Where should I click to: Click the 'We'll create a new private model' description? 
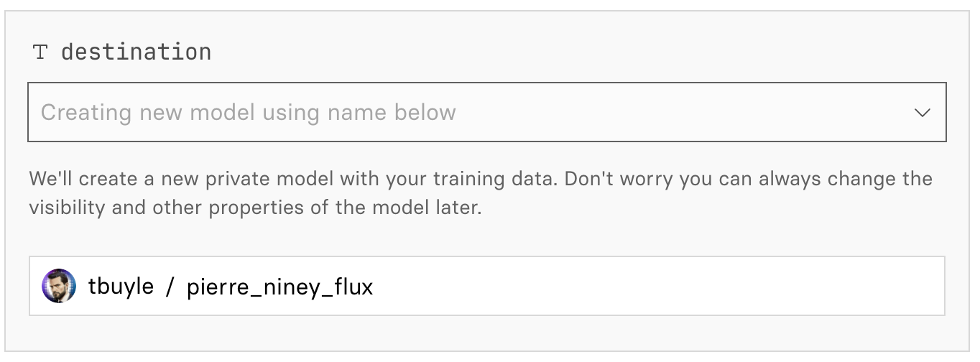(216, 179)
